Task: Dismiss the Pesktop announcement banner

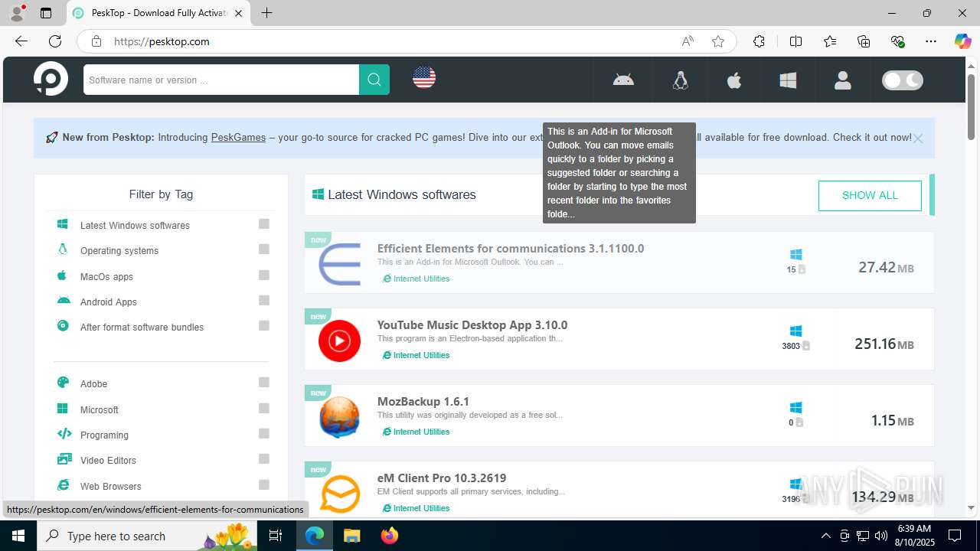Action: tap(918, 139)
